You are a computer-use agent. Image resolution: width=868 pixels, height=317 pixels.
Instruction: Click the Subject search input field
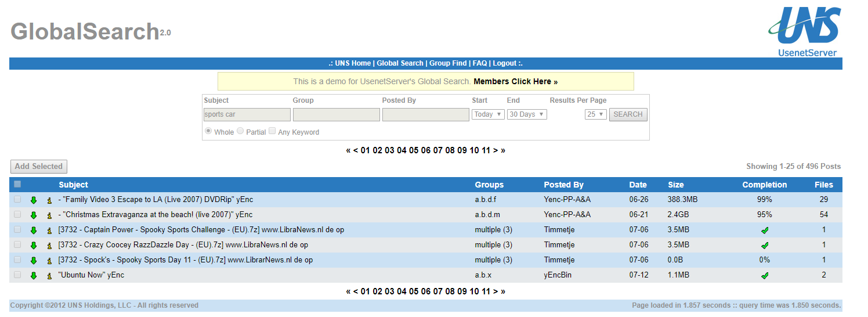point(247,114)
